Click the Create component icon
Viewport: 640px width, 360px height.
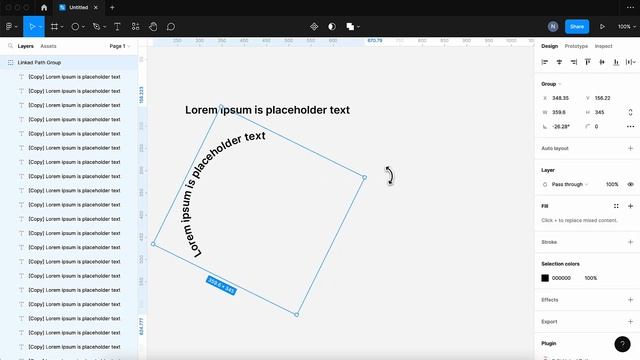[314, 27]
